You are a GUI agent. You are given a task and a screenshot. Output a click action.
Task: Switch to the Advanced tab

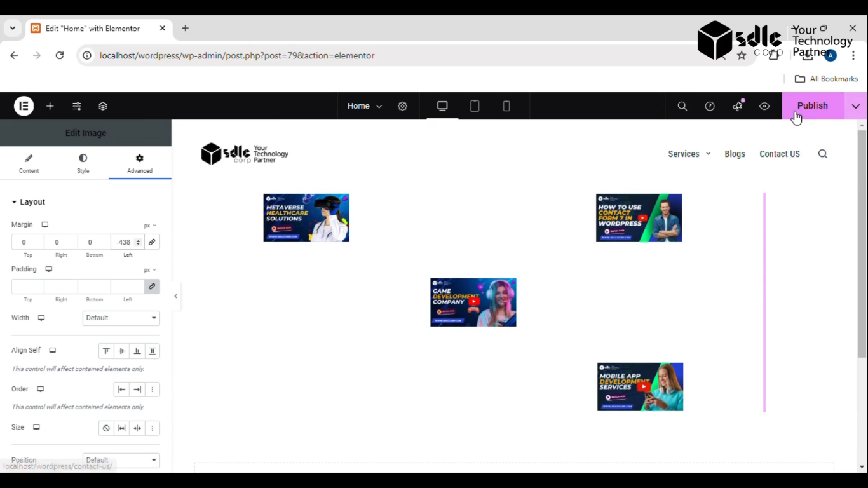pos(140,163)
